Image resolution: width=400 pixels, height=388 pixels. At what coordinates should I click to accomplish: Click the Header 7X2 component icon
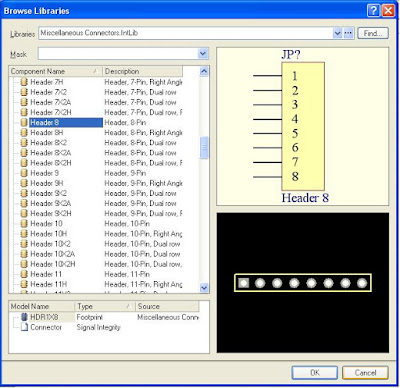tap(24, 92)
